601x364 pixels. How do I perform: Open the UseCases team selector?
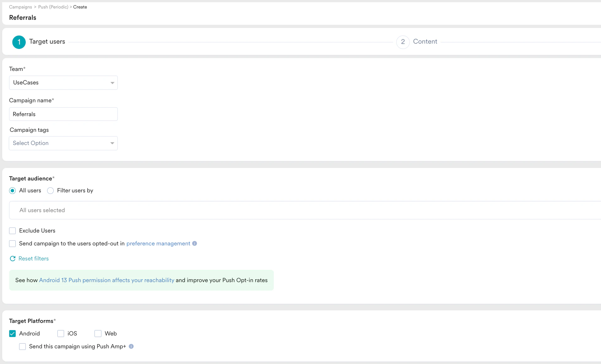(63, 83)
